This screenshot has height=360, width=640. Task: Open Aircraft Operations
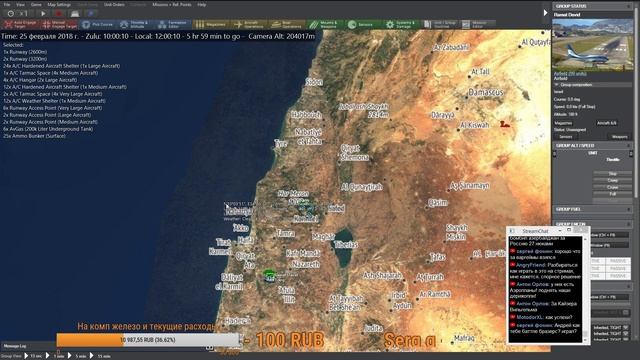click(249, 24)
